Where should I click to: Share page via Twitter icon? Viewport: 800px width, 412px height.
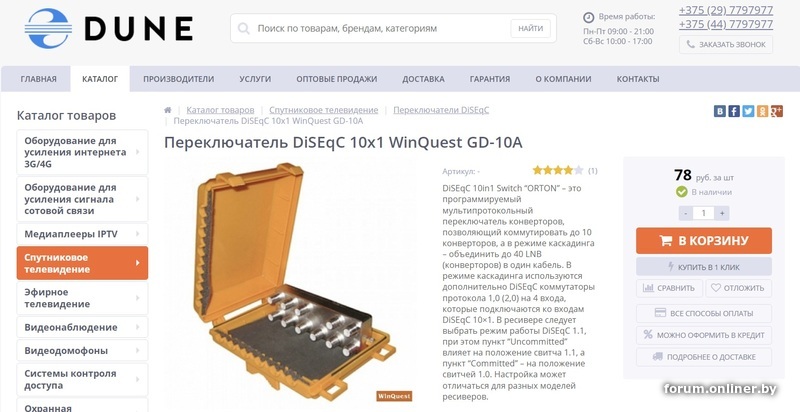(x=748, y=111)
